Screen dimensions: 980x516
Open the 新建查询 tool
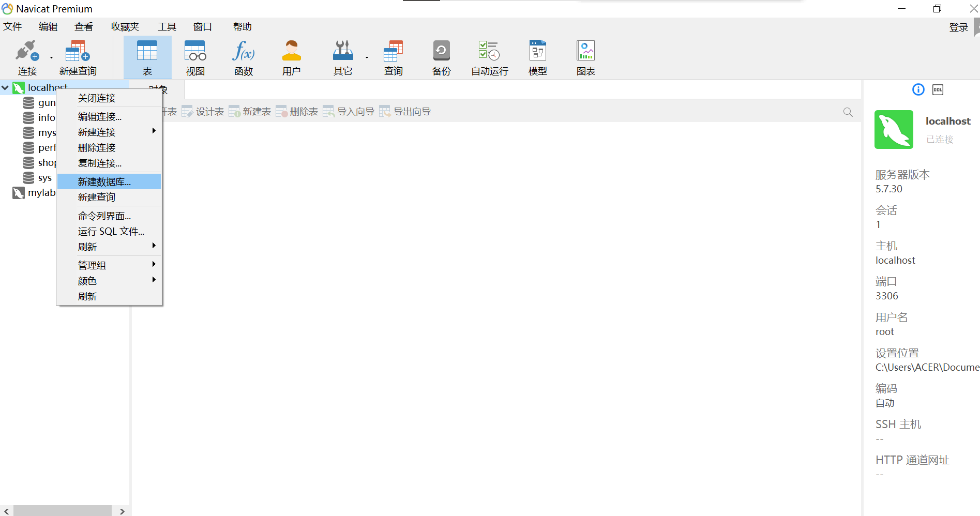click(x=78, y=57)
